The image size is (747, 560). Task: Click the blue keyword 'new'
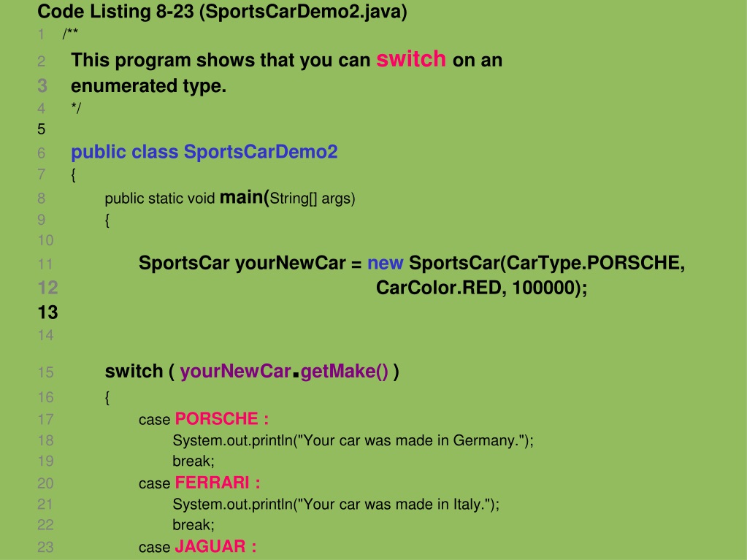[x=386, y=263]
